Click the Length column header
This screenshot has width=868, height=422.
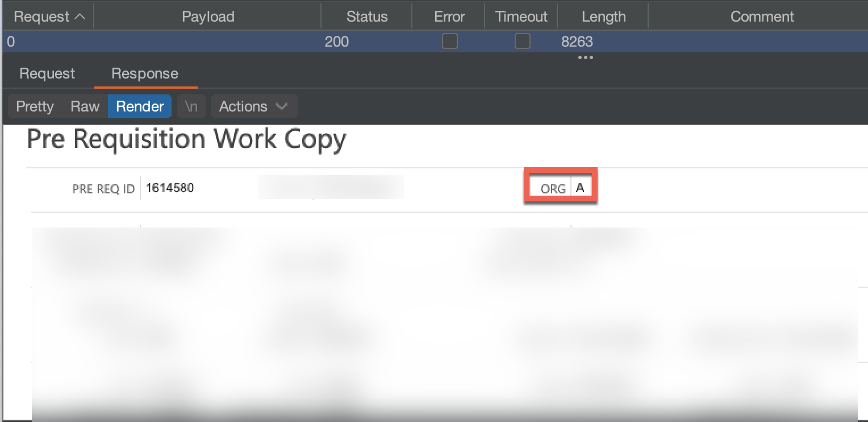coord(603,17)
